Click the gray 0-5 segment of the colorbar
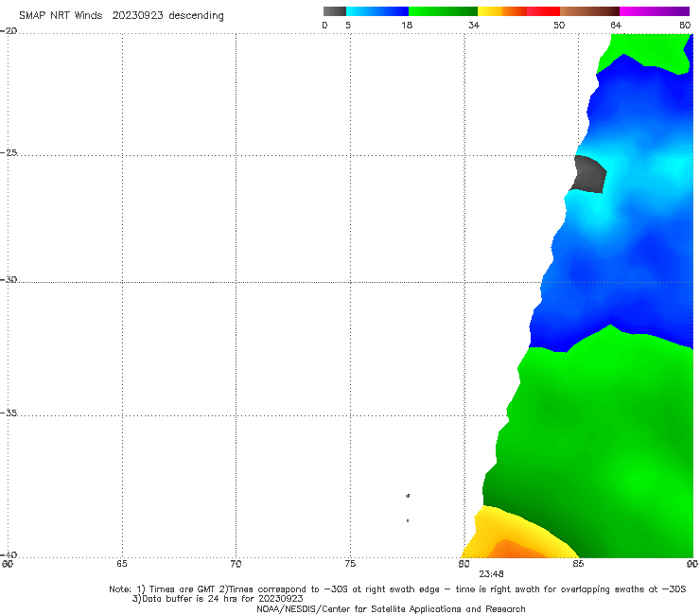 [335, 11]
